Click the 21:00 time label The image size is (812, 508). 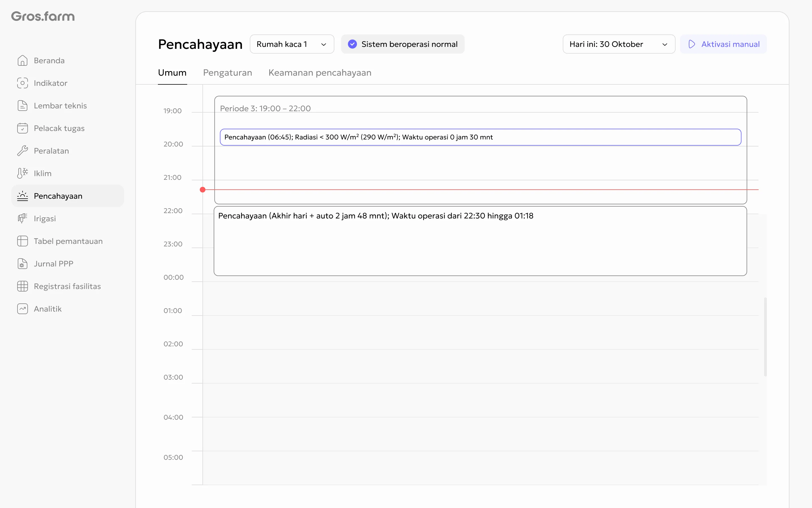(173, 178)
